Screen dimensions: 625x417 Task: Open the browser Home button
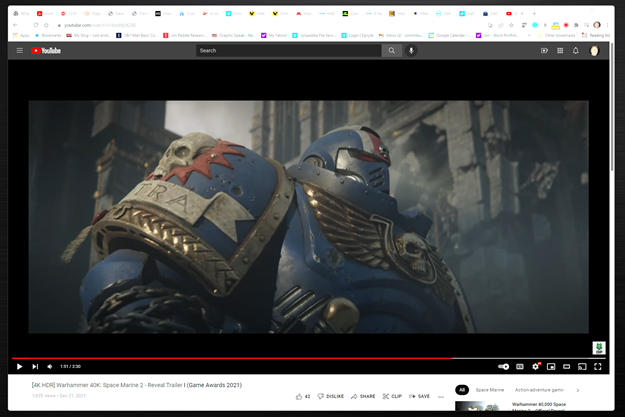[46, 25]
